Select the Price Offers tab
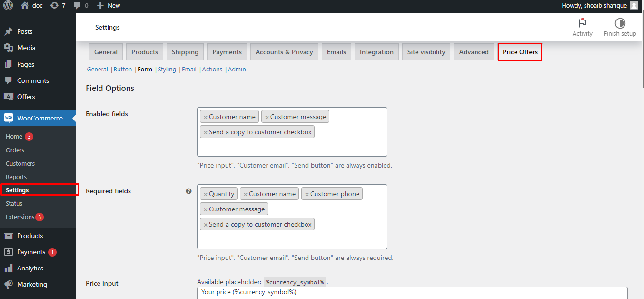 click(520, 52)
